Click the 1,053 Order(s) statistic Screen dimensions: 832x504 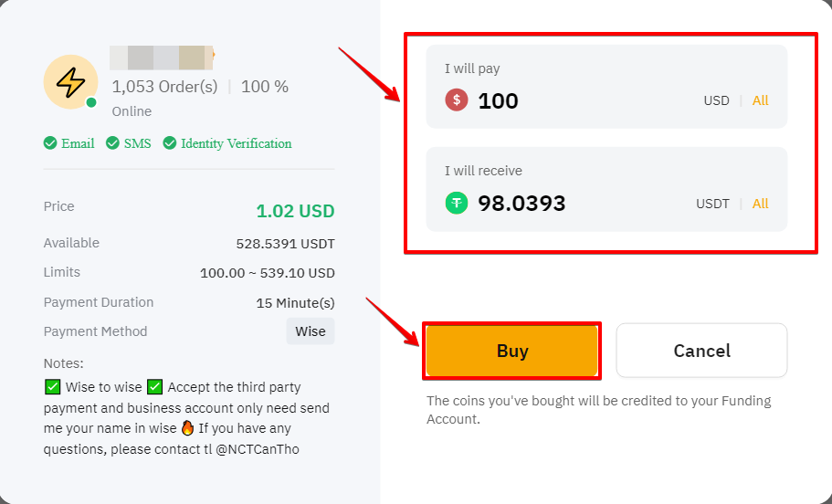164,87
